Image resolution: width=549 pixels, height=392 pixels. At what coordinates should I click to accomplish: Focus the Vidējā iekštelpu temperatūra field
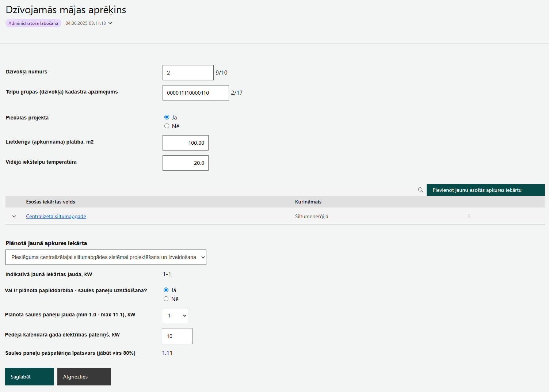pyautogui.click(x=186, y=163)
